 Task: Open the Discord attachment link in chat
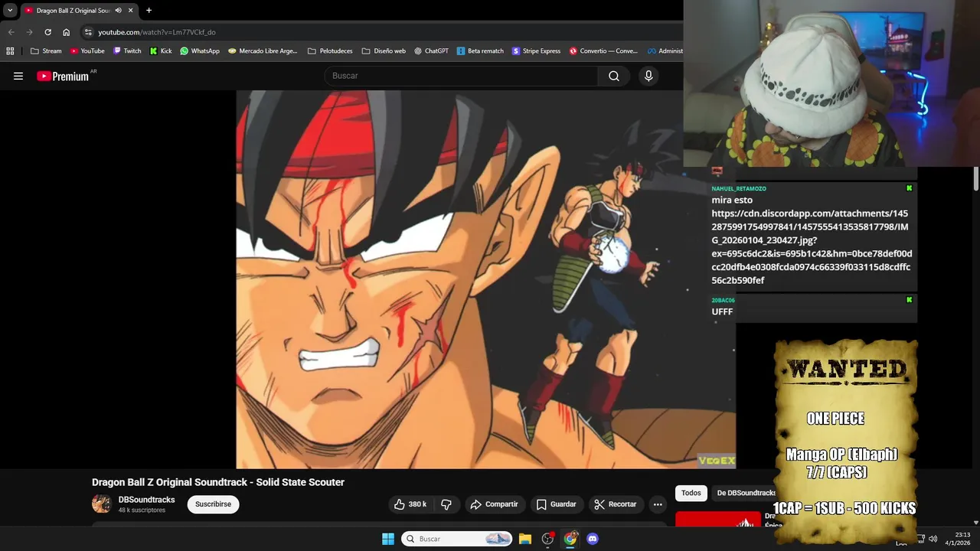[x=812, y=246]
